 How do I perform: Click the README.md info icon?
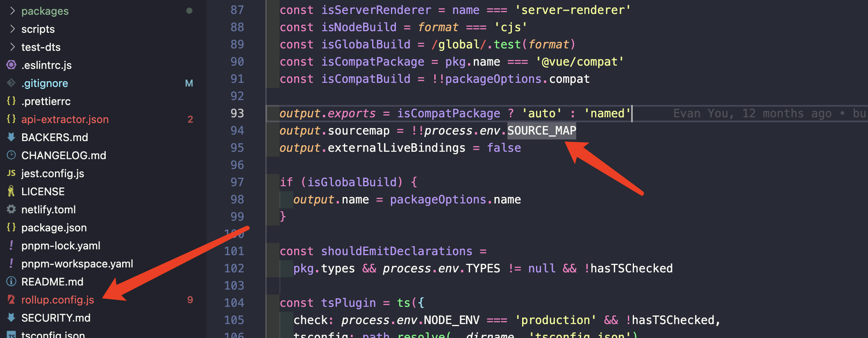coord(11,281)
